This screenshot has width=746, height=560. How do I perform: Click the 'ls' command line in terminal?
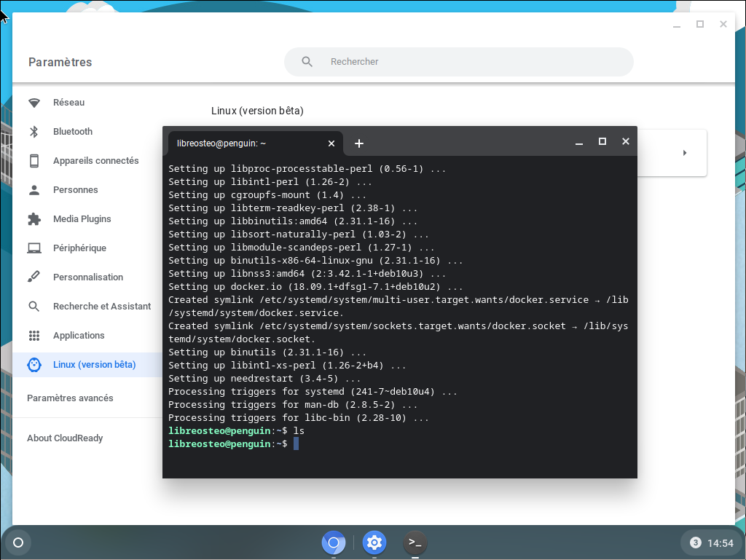[237, 430]
